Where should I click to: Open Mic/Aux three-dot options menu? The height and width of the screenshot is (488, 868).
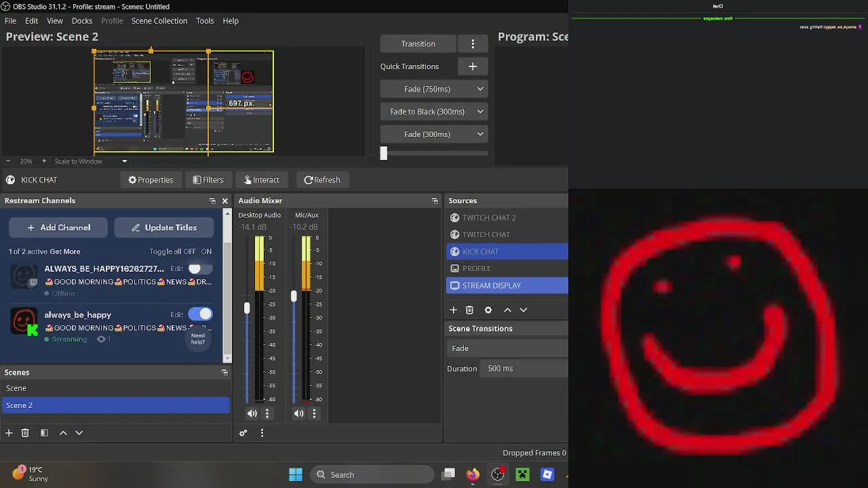(314, 413)
